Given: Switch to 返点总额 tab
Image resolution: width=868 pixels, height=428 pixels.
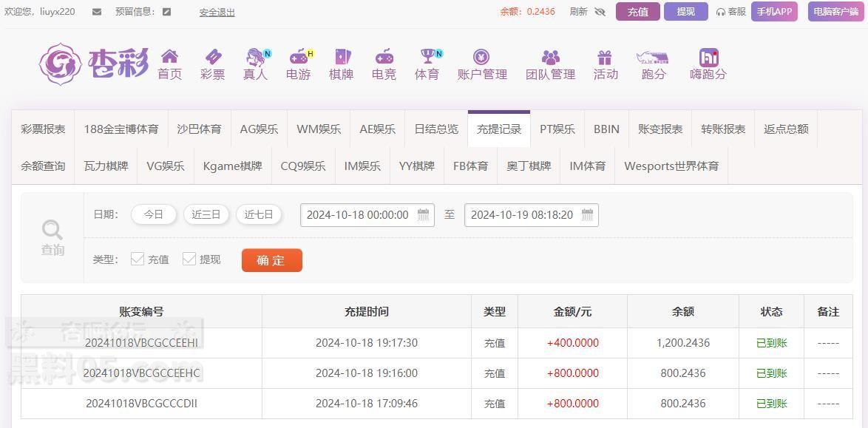Looking at the screenshot, I should [786, 129].
